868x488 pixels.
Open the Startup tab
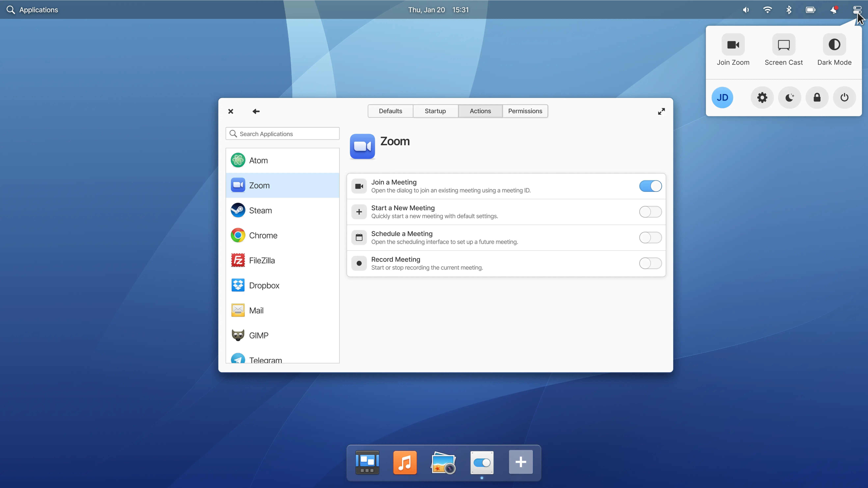[x=435, y=111]
